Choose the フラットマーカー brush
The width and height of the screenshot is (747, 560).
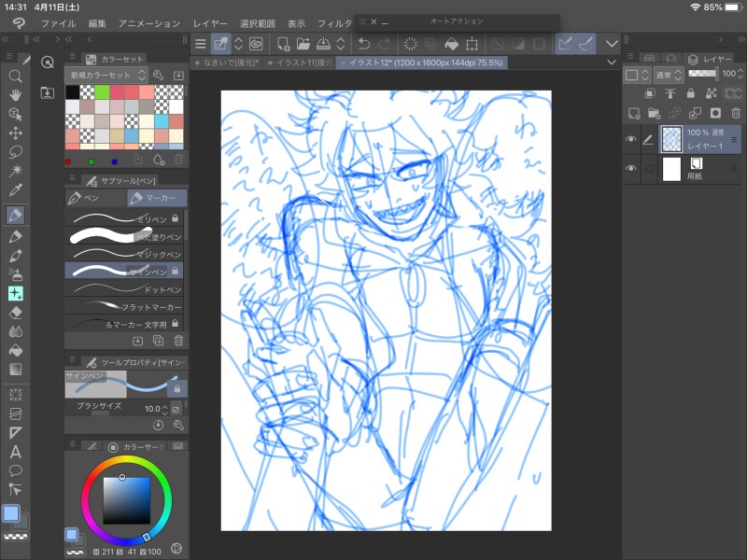point(124,307)
